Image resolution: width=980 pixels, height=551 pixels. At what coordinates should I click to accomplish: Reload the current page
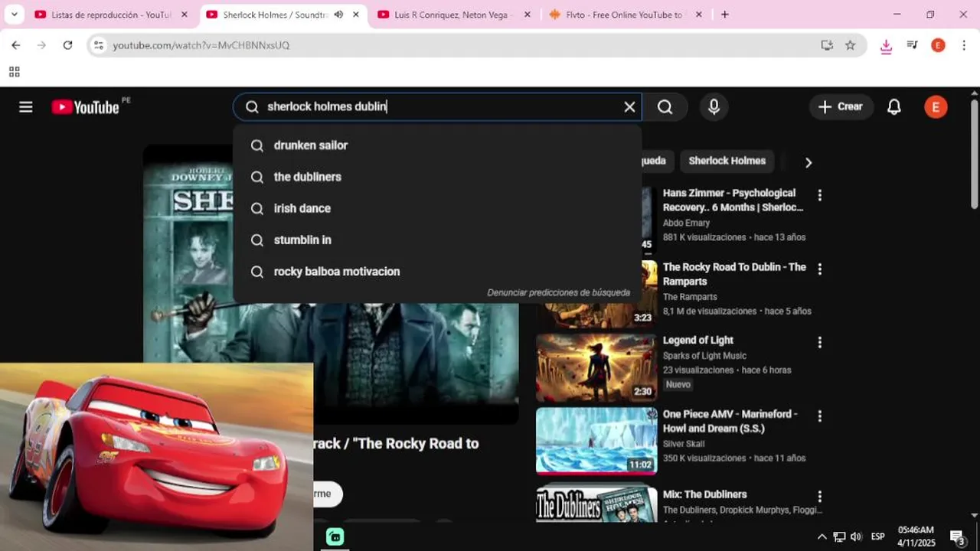pos(67,45)
